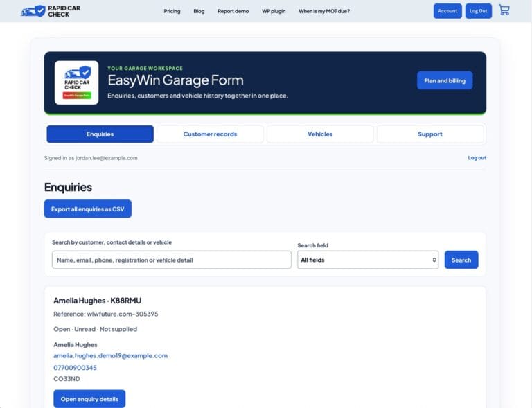Open When is my MOT due?
532x408 pixels.
pyautogui.click(x=324, y=11)
